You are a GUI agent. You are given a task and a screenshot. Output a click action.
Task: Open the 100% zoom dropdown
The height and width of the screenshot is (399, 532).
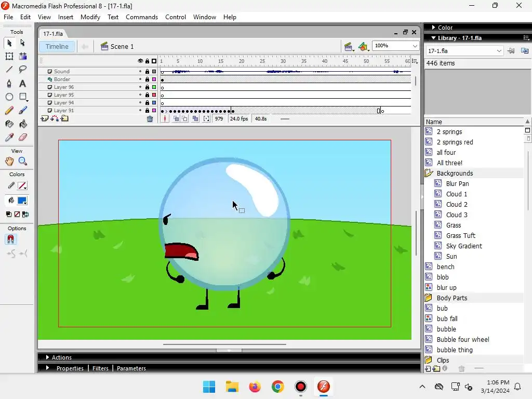415,46
